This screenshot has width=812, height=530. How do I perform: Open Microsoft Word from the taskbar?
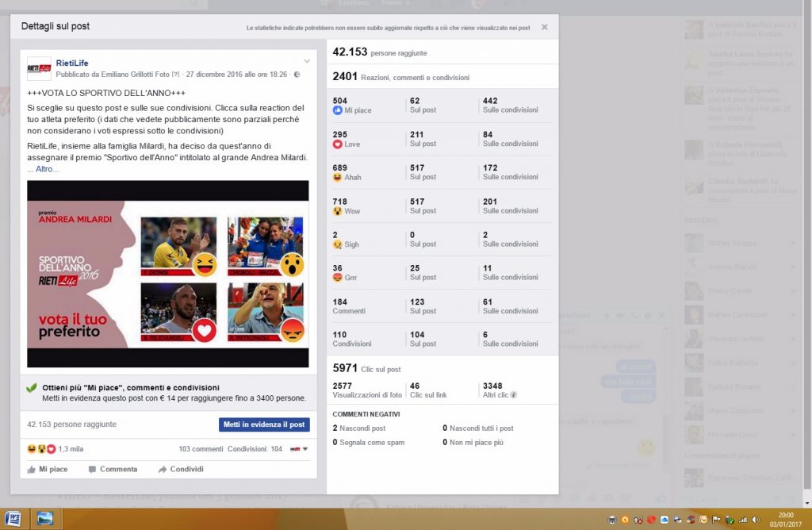coord(14,519)
